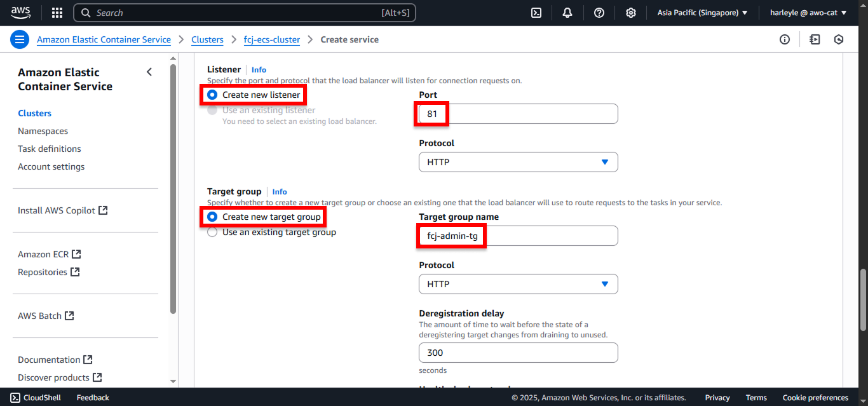The image size is (868, 406).
Task: Open Namespaces in the side navigation
Action: [43, 131]
